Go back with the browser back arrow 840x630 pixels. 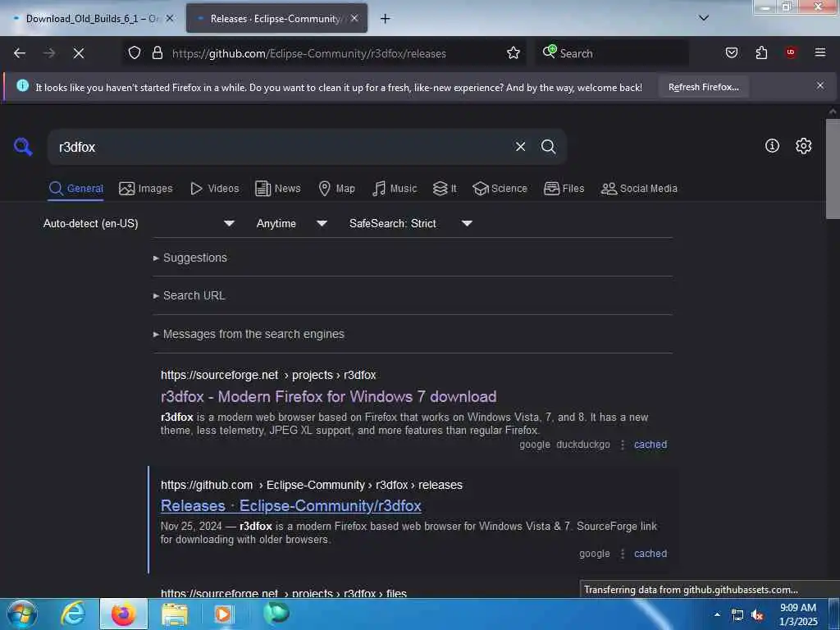point(20,53)
